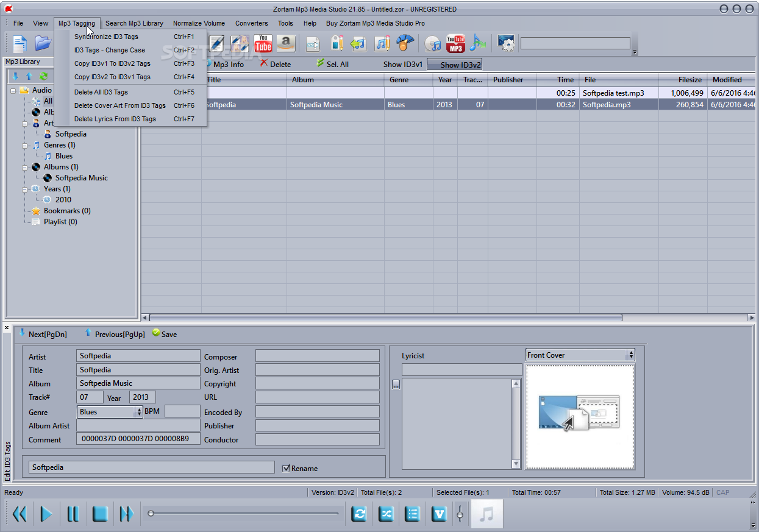
Task: Click the open folder toolbar icon
Action: (x=43, y=43)
